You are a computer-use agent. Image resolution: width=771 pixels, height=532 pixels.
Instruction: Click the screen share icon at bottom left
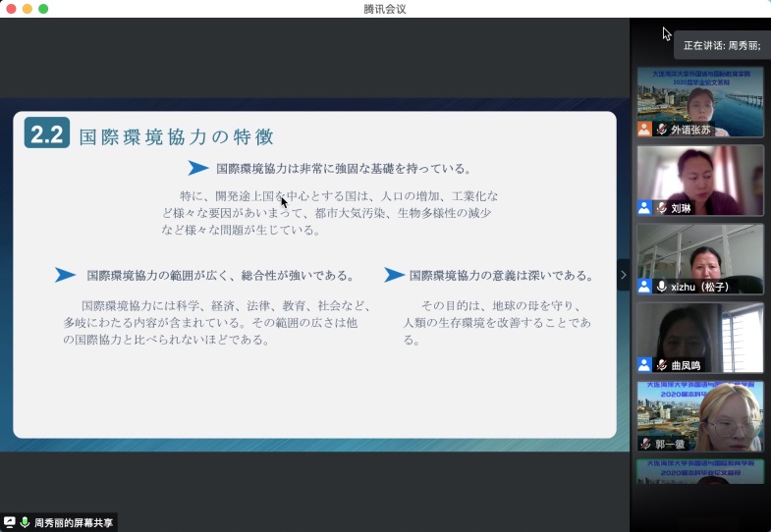coord(10,522)
